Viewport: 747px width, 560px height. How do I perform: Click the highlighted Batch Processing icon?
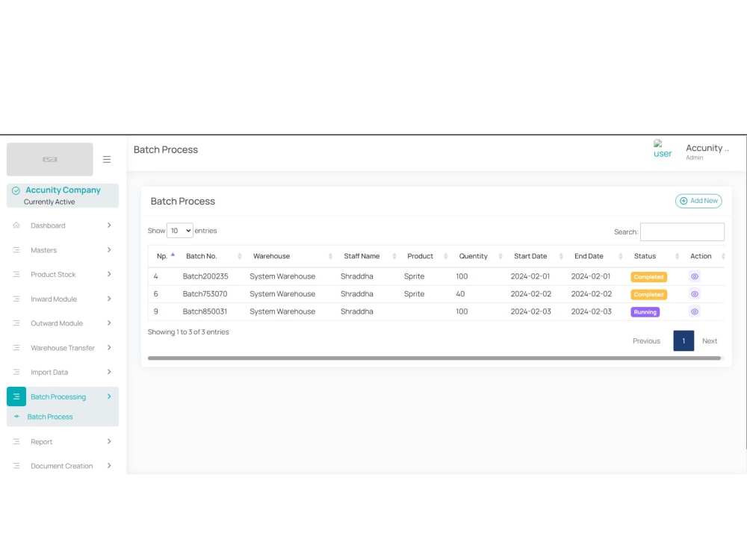pos(16,396)
